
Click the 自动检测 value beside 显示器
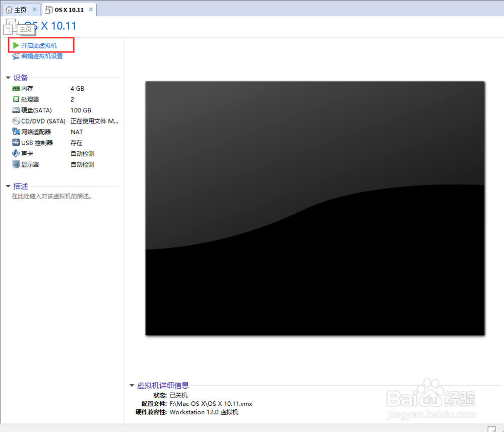(82, 164)
